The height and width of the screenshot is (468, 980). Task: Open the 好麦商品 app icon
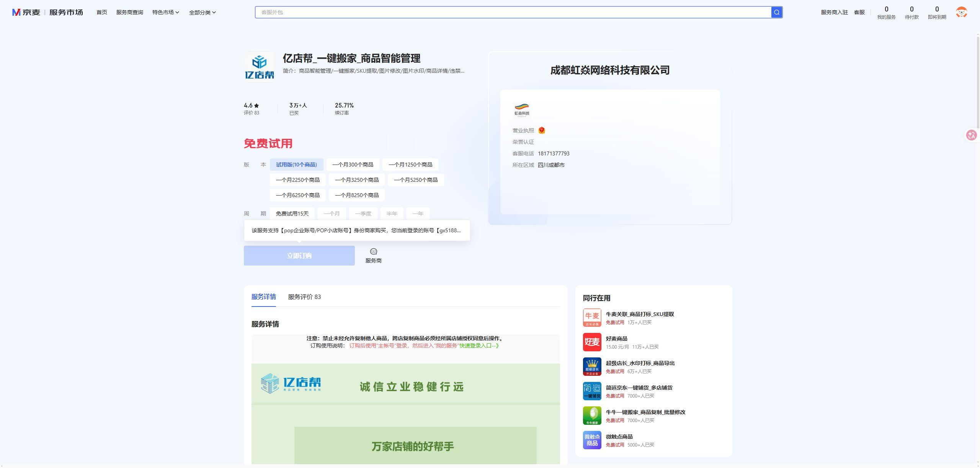point(592,342)
